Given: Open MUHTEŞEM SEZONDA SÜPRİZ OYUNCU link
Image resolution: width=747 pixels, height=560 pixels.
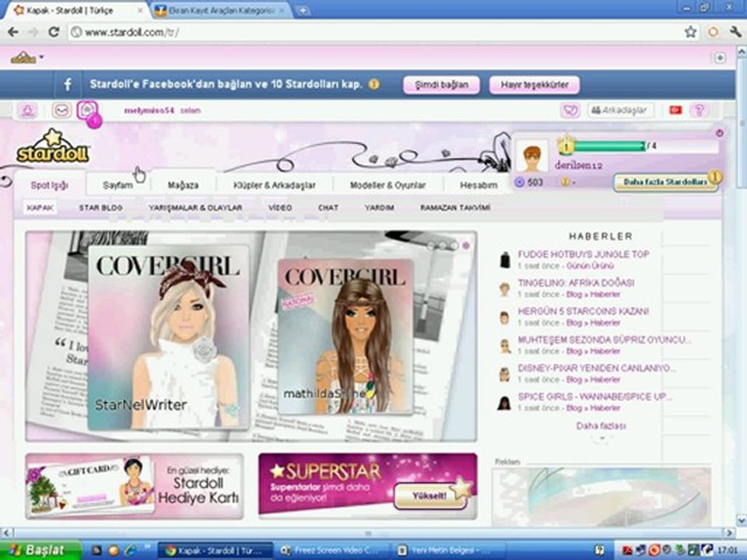Looking at the screenshot, I should pos(604,340).
